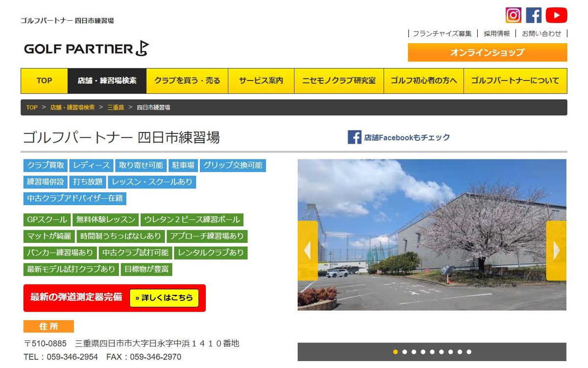588x368 pixels.
Task: Click the 無料体験レッスン green tag
Action: 106,220
